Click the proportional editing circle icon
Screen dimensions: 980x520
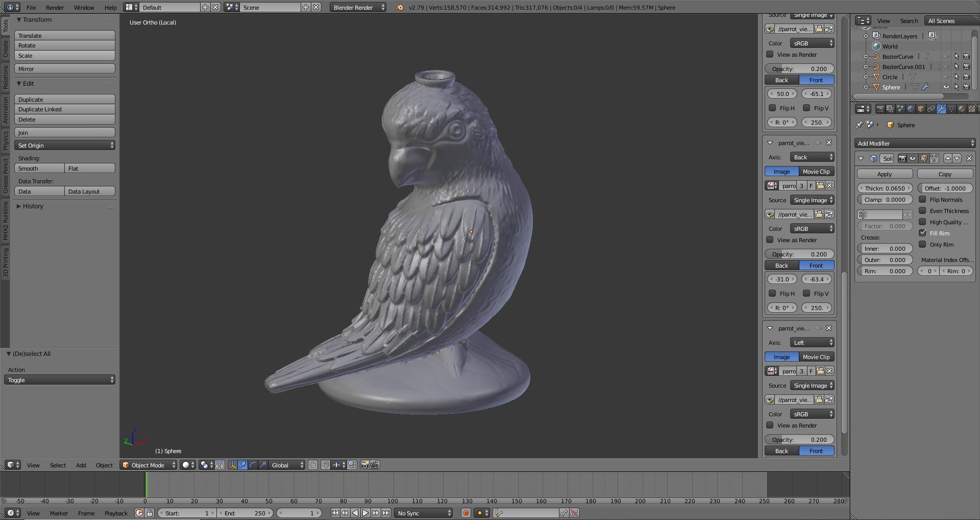313,465
